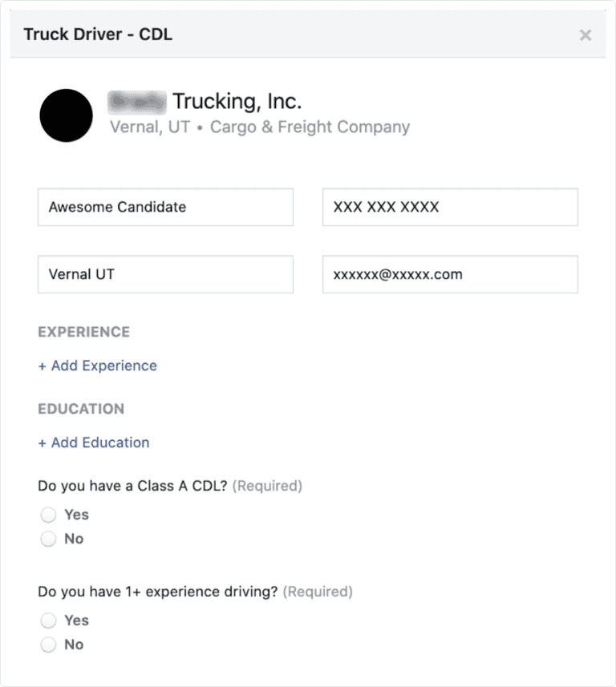Image resolution: width=616 pixels, height=687 pixels.
Task: Click the Awesome Candidate name field
Action: [x=165, y=207]
